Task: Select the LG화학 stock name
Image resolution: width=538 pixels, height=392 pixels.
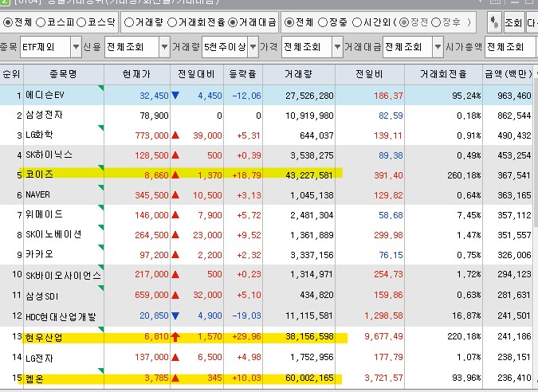Action: coord(40,135)
